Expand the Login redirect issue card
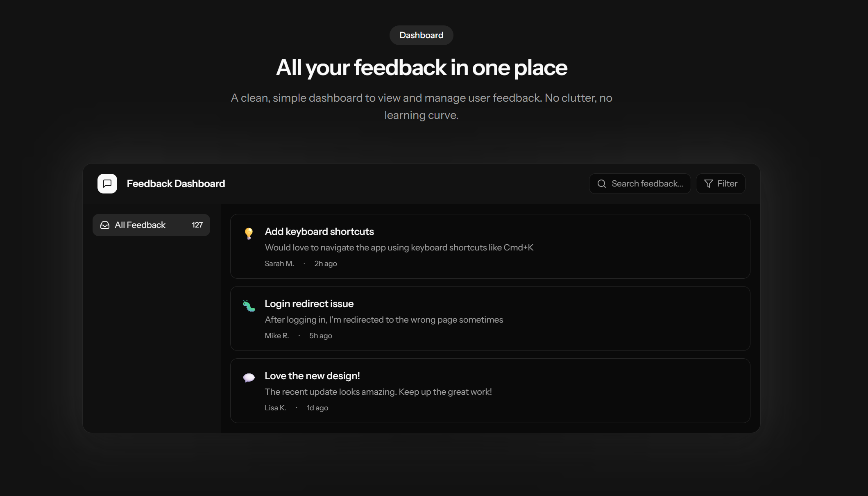Image resolution: width=868 pixels, height=496 pixels. tap(490, 319)
